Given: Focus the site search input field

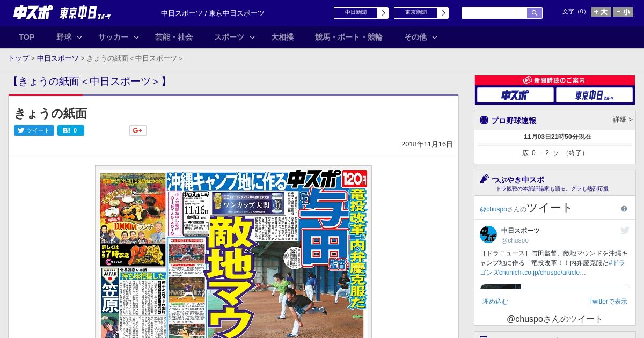Looking at the screenshot, I should (494, 13).
